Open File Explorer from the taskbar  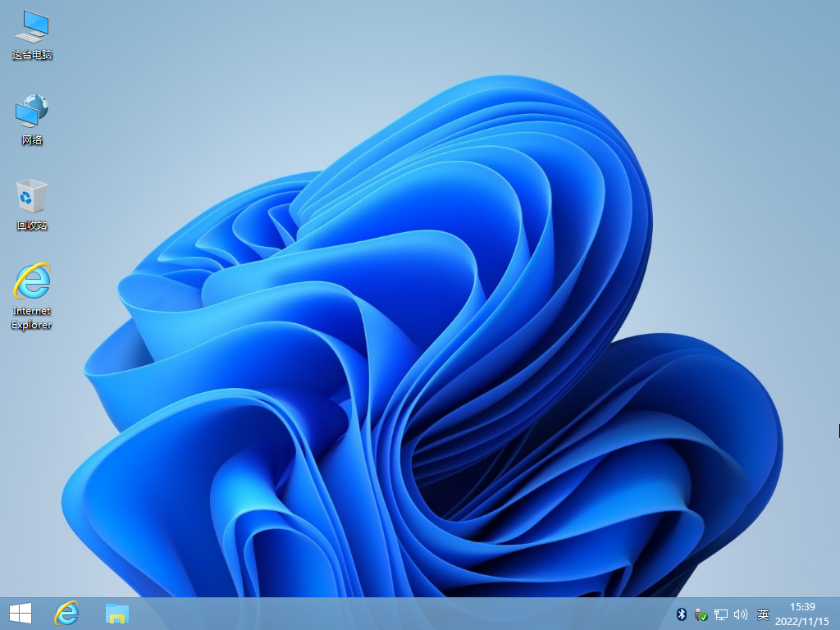pyautogui.click(x=116, y=614)
